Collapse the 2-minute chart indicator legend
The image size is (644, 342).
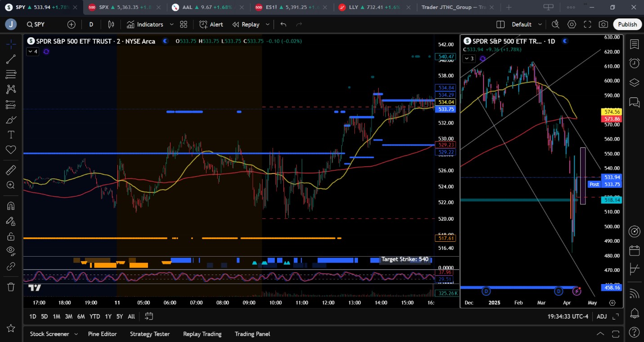(32, 52)
